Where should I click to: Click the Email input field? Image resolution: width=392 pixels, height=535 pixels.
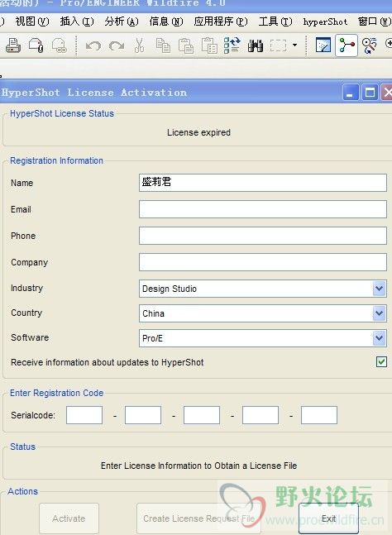pos(263,209)
